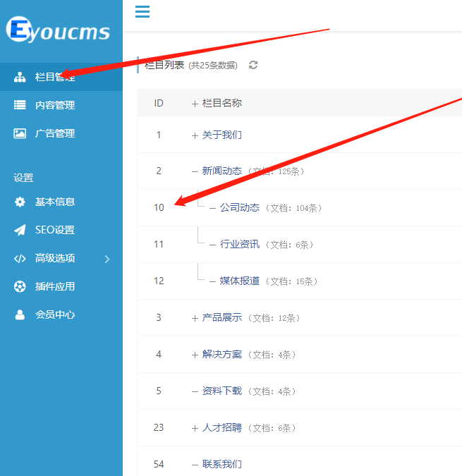Click the 插件应用 icon in sidebar
This screenshot has height=476, width=462.
(x=20, y=286)
